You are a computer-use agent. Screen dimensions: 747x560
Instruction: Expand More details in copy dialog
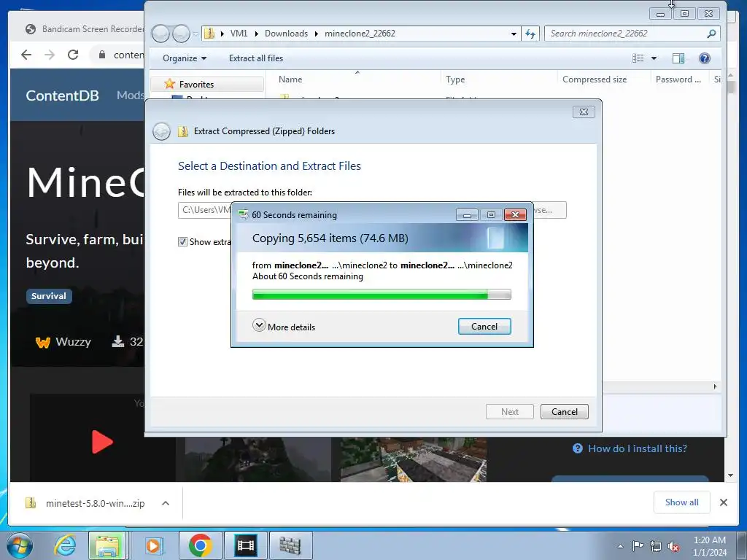(x=284, y=327)
